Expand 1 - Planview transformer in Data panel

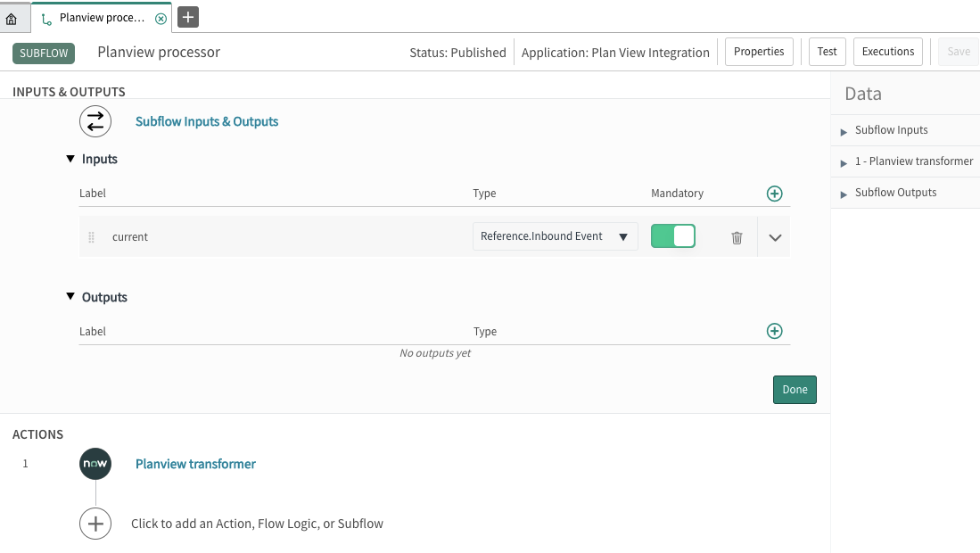[x=844, y=162]
